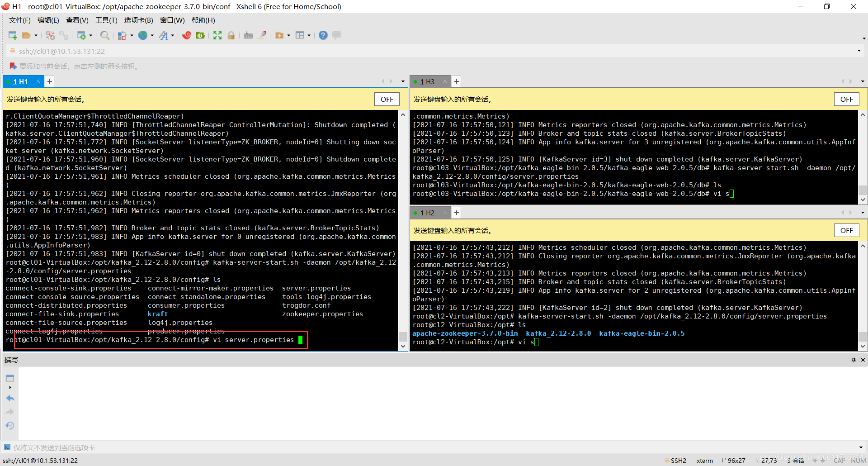
Task: Select the 1 H2 tab
Action: (x=427, y=213)
